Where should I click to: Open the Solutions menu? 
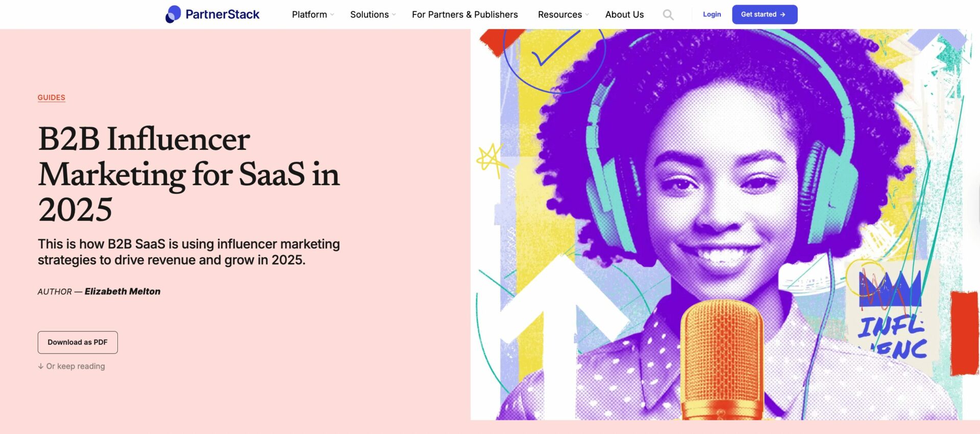[370, 14]
